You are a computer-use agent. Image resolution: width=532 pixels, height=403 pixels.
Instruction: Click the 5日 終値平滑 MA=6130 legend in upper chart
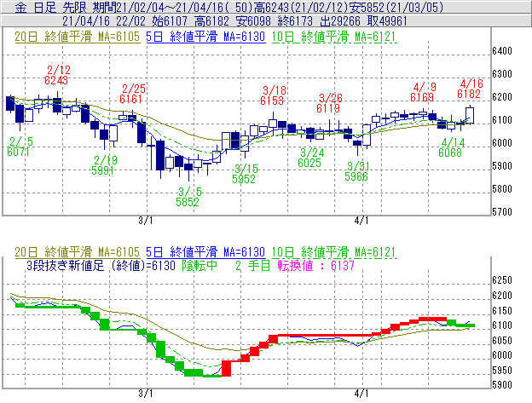(x=205, y=37)
